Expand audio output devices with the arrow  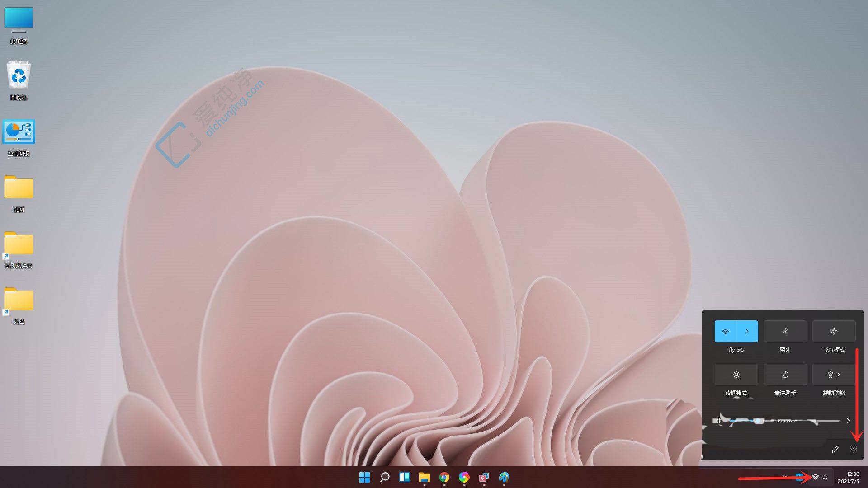[849, 420]
